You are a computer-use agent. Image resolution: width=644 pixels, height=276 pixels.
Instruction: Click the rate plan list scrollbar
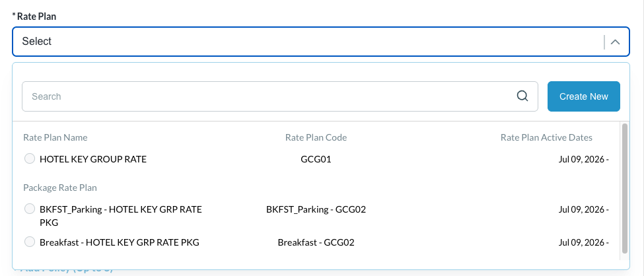click(625, 188)
